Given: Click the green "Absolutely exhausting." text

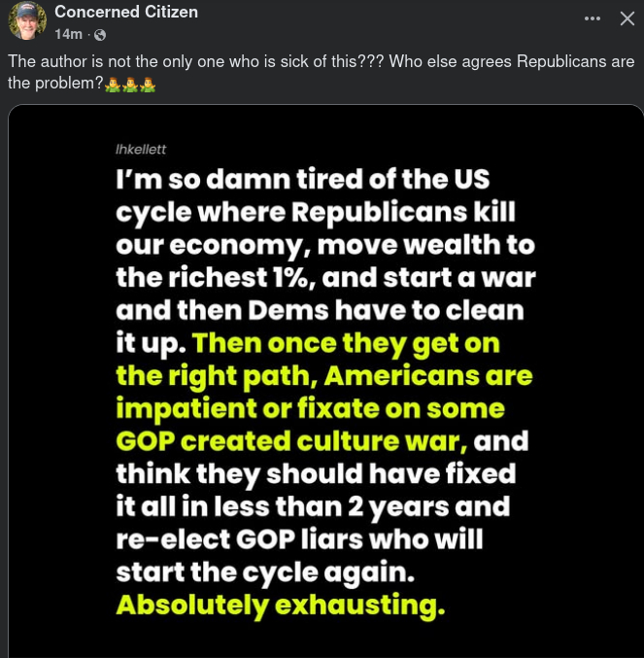Looking at the screenshot, I should [x=280, y=606].
